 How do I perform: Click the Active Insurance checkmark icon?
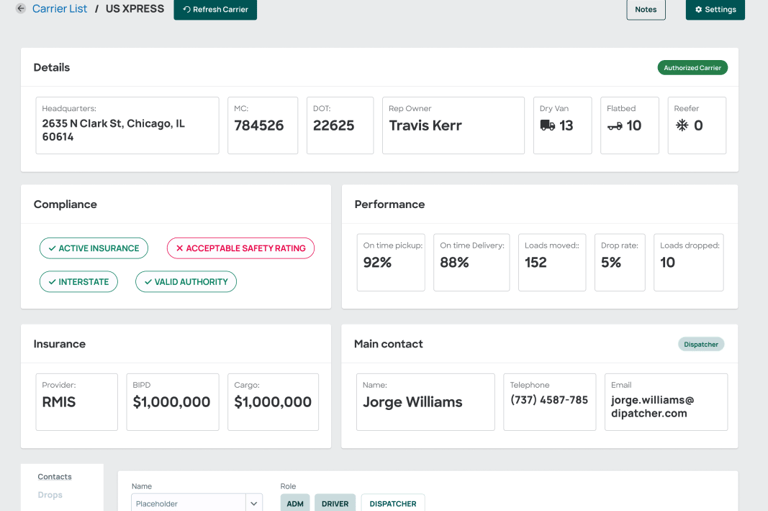click(52, 248)
